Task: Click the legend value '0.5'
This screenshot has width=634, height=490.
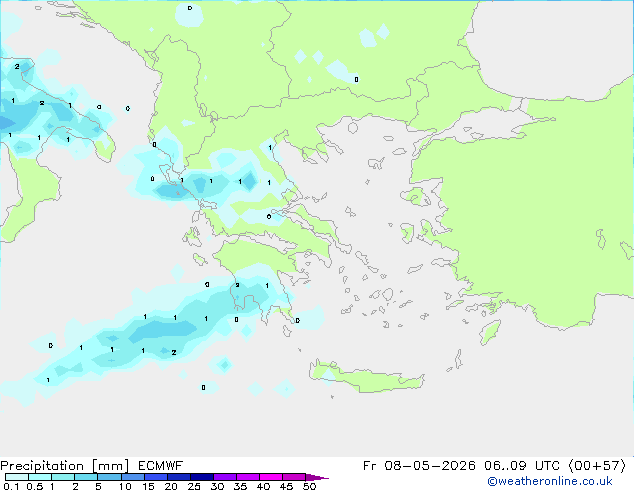Action: tap(35, 486)
